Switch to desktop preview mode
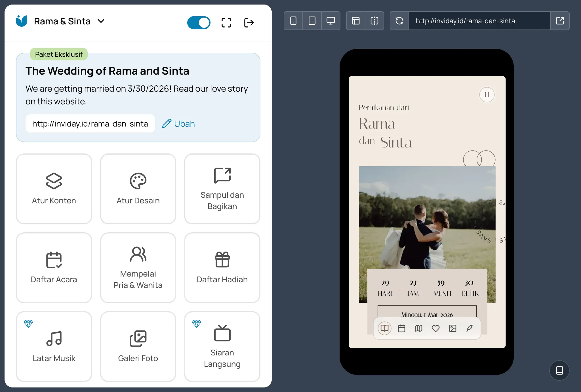Screen dimensions: 581x392 [x=331, y=21]
